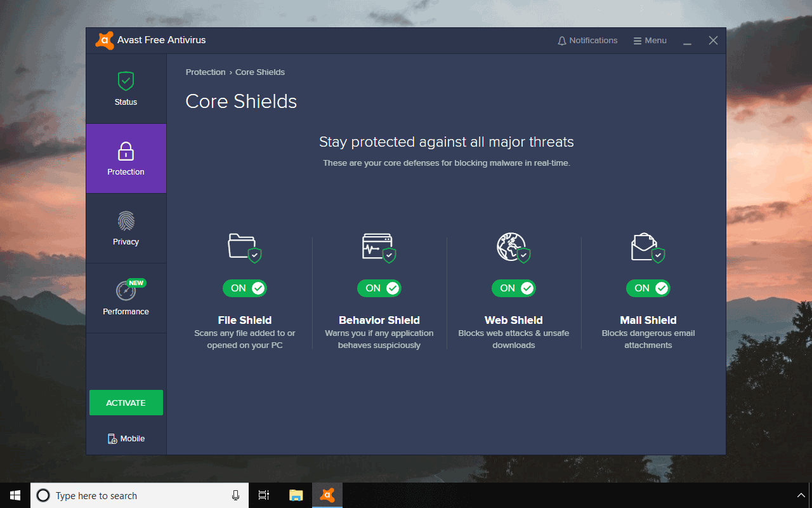812x508 pixels.
Task: Show hidden system tray icons
Action: 801,495
